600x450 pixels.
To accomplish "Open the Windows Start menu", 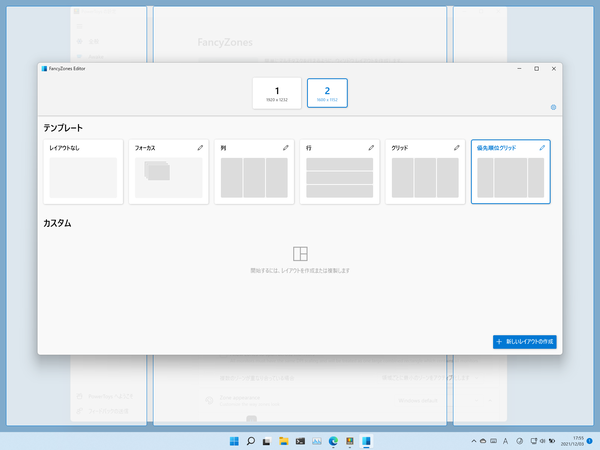I will pos(234,441).
